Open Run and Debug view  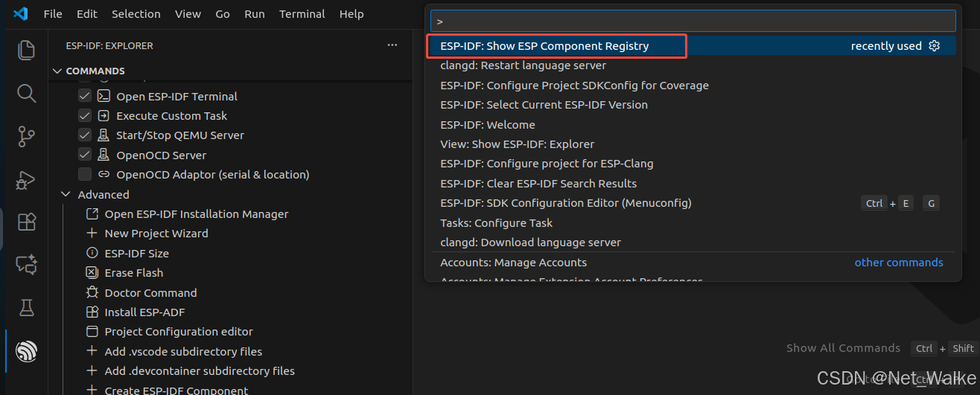pyautogui.click(x=26, y=179)
